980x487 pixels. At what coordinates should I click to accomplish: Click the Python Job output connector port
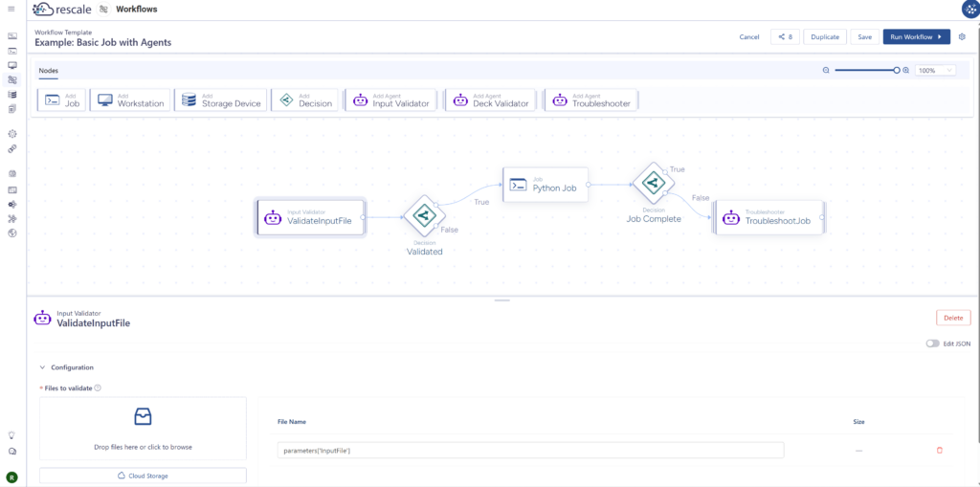click(589, 185)
